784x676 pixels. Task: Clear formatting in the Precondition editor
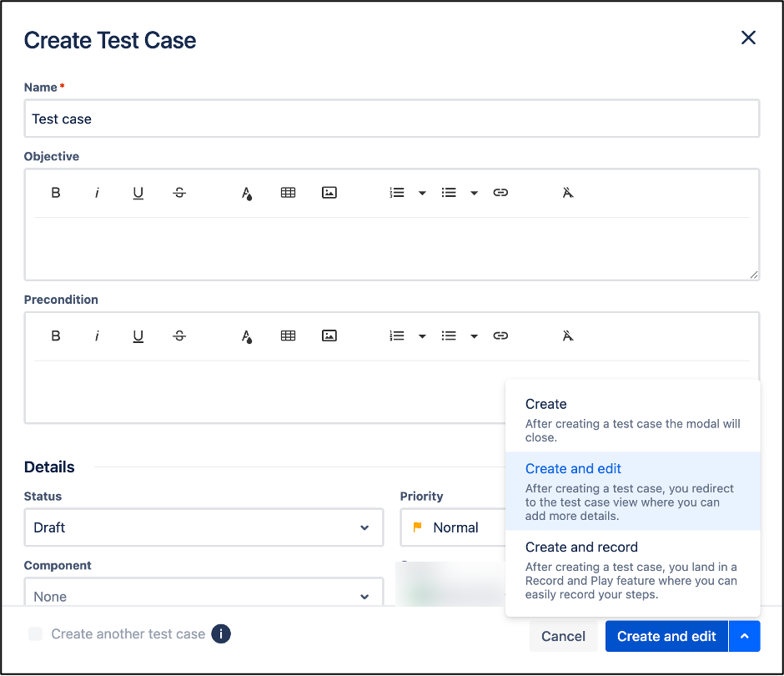click(568, 335)
